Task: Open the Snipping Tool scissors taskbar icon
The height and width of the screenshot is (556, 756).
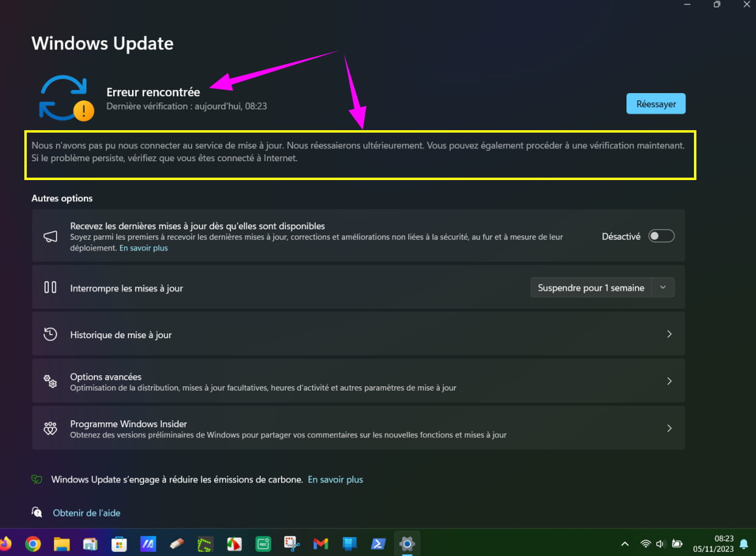Action: (x=291, y=543)
